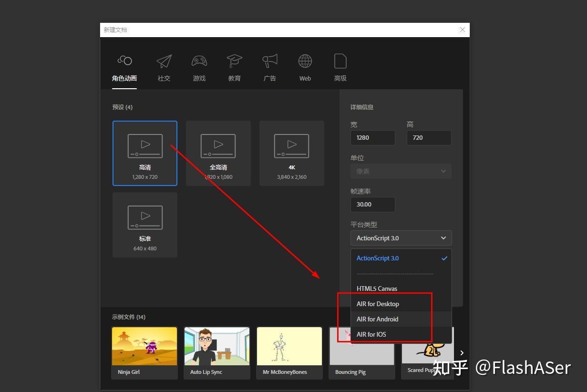
Task: Pick the 4K 3,840 x 2,160 preset
Action: (x=292, y=153)
